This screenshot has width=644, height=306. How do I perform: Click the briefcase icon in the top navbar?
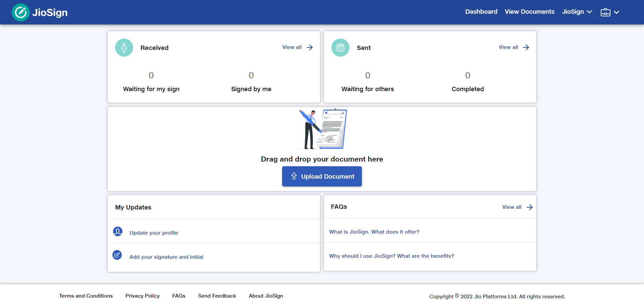(605, 12)
